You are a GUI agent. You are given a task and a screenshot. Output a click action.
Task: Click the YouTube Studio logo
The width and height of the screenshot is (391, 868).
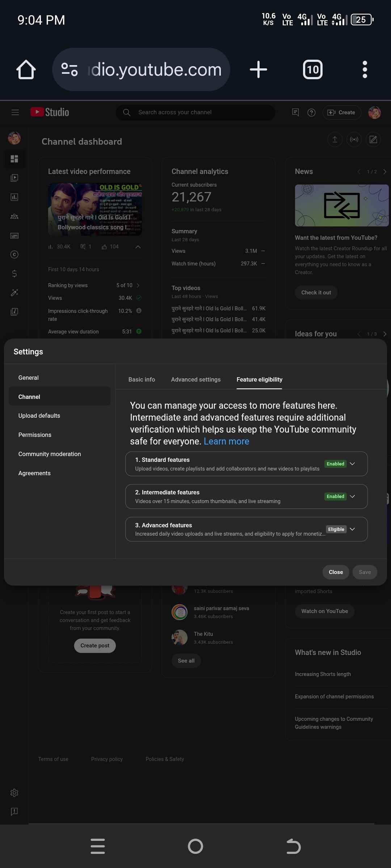click(x=50, y=112)
